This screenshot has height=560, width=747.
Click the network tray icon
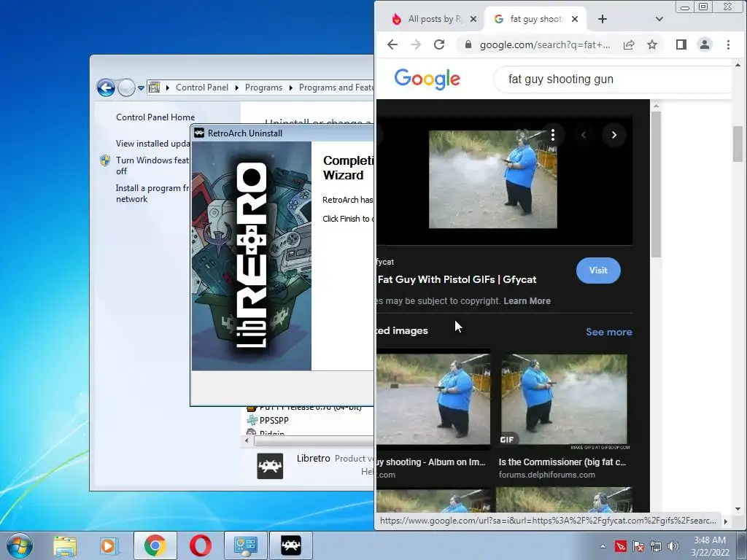656,546
